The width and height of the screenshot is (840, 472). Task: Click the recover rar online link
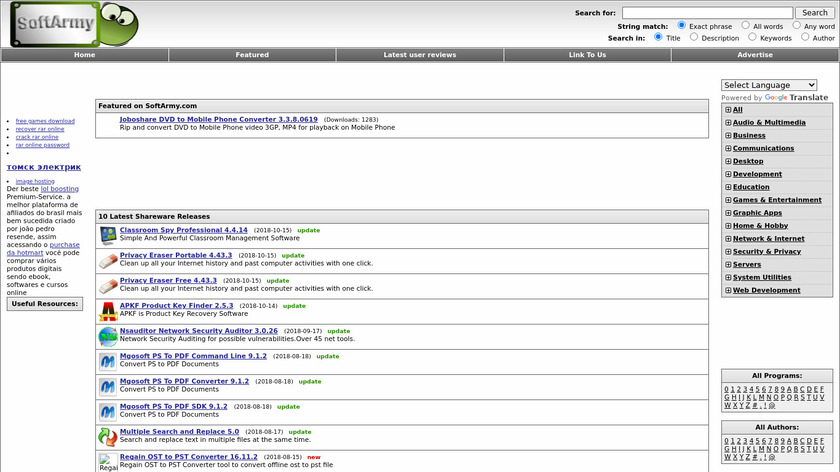40,129
